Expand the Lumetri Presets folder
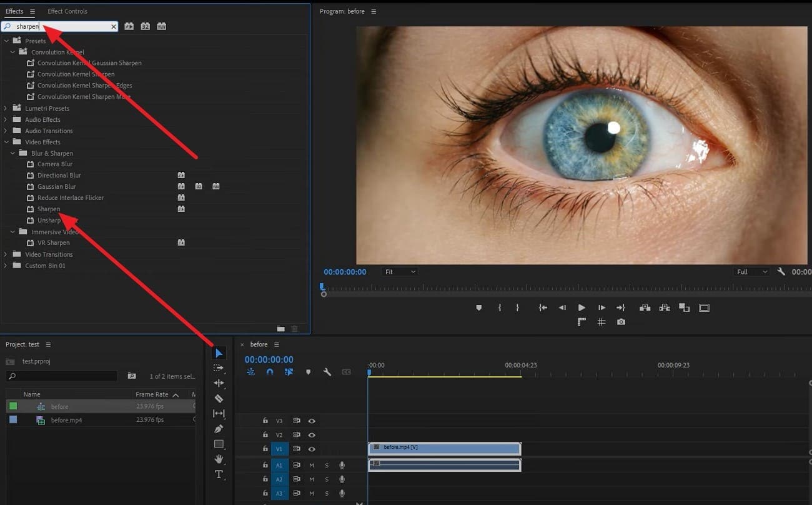812x505 pixels. tap(6, 108)
